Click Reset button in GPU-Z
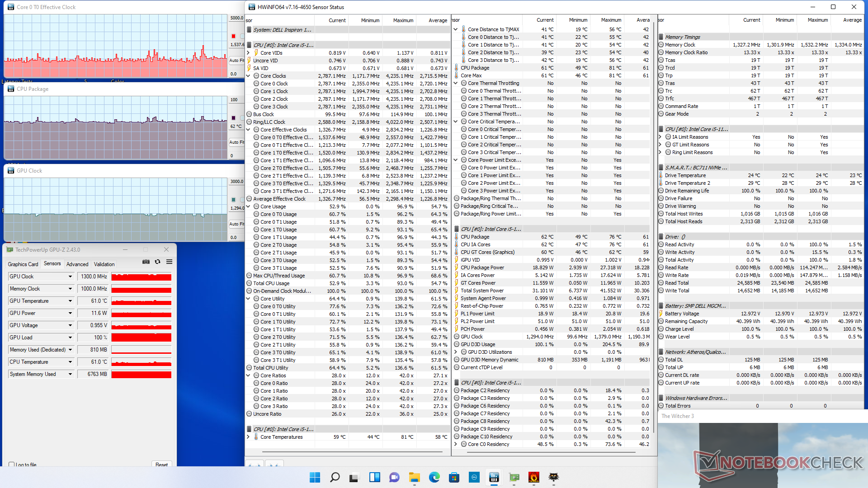Screen dimensions: 868x488 click(161, 465)
